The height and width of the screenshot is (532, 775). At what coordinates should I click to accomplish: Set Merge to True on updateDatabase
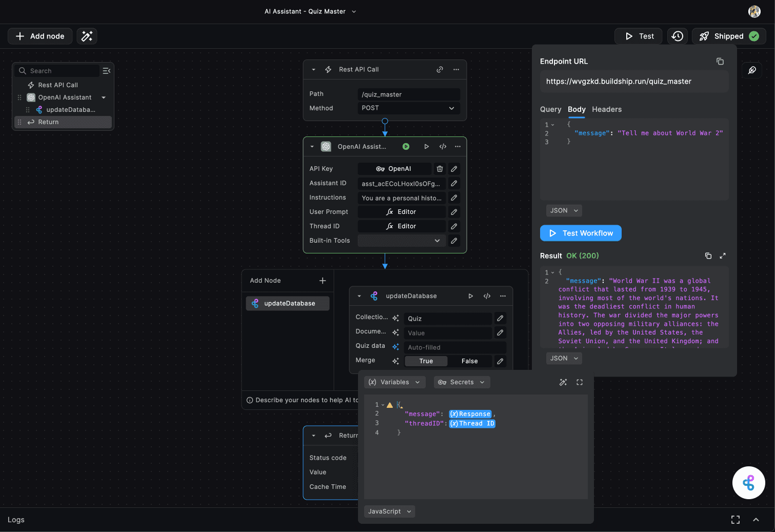pos(426,361)
